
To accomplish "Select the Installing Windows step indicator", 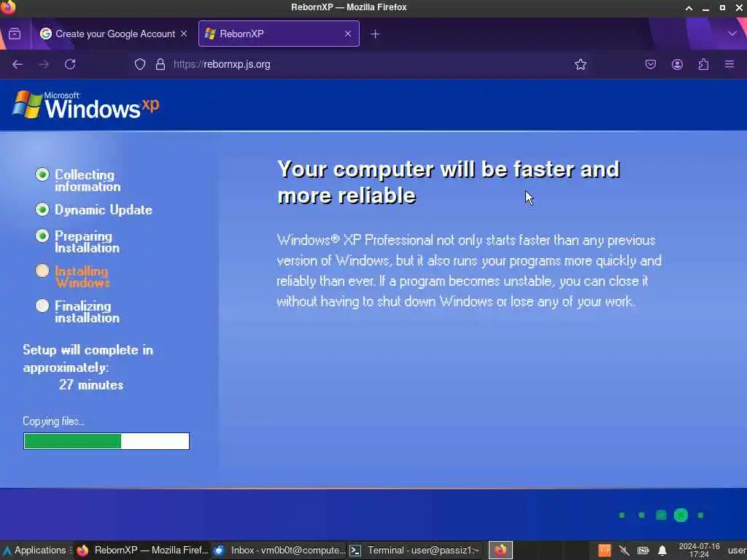I will coord(42,271).
